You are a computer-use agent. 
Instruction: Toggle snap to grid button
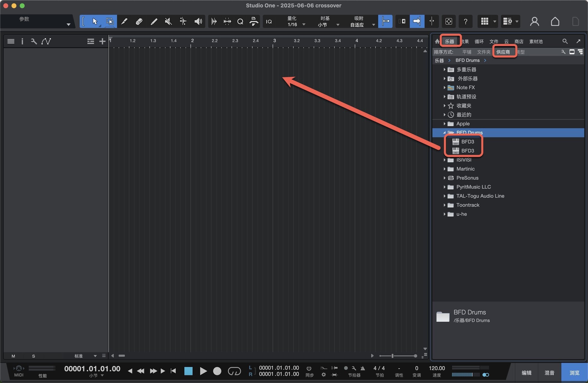pos(385,21)
